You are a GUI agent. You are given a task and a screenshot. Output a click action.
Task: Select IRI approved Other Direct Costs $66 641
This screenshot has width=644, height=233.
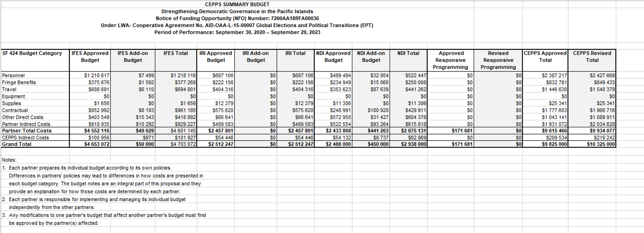[224, 117]
